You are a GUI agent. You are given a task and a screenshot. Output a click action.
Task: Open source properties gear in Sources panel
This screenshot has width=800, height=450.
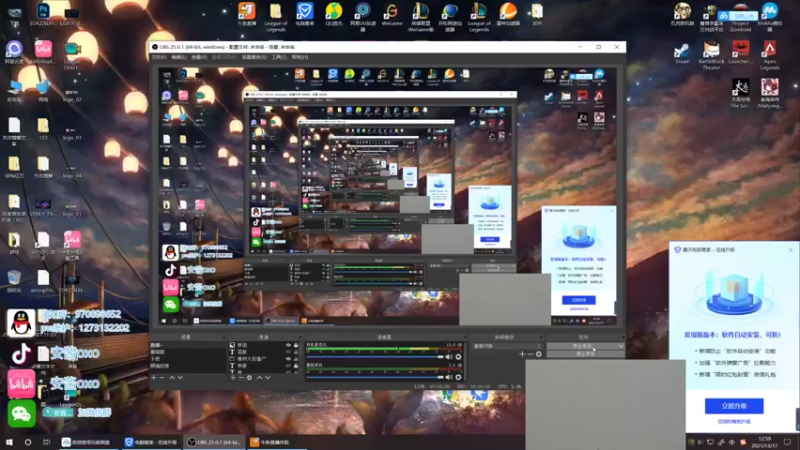pos(249,378)
